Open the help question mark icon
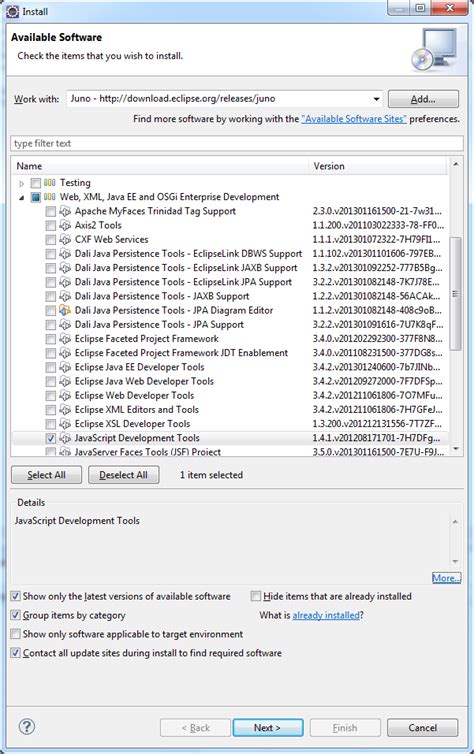This screenshot has height=754, width=474. tap(26, 727)
